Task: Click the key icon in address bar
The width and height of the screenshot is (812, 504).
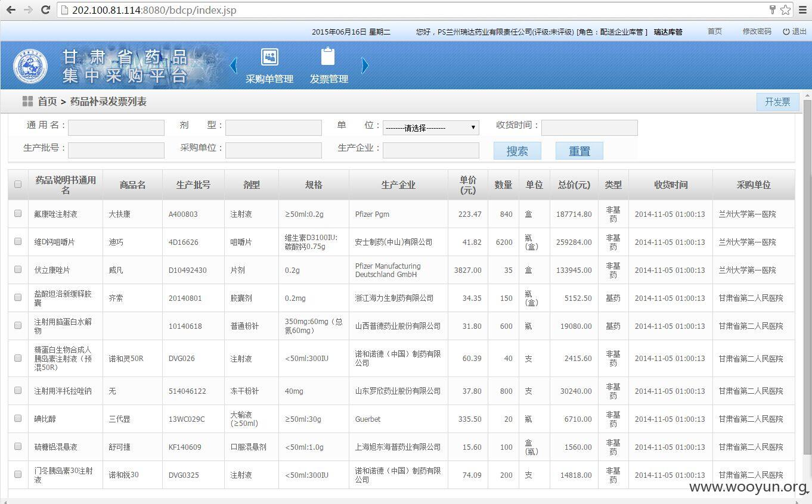Action: [772, 10]
